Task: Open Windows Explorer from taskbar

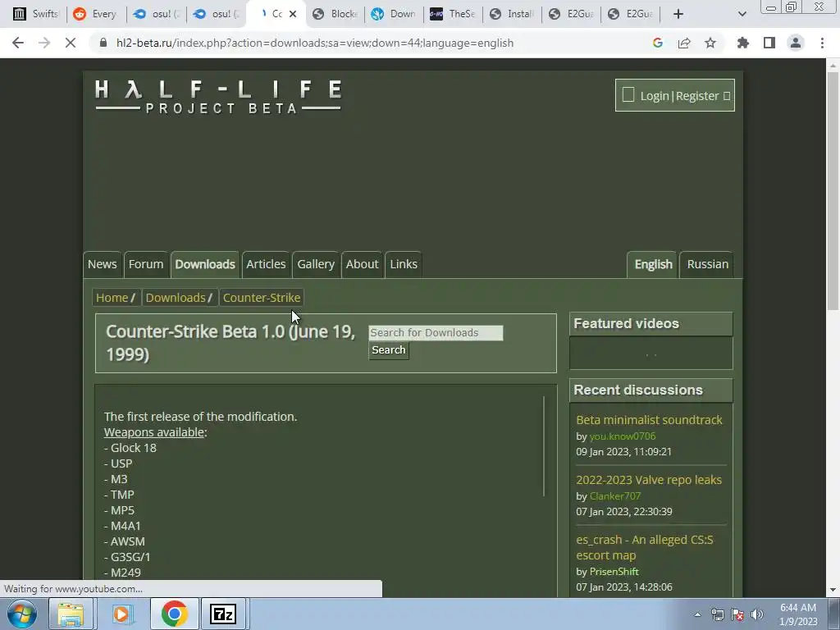Action: [71, 614]
